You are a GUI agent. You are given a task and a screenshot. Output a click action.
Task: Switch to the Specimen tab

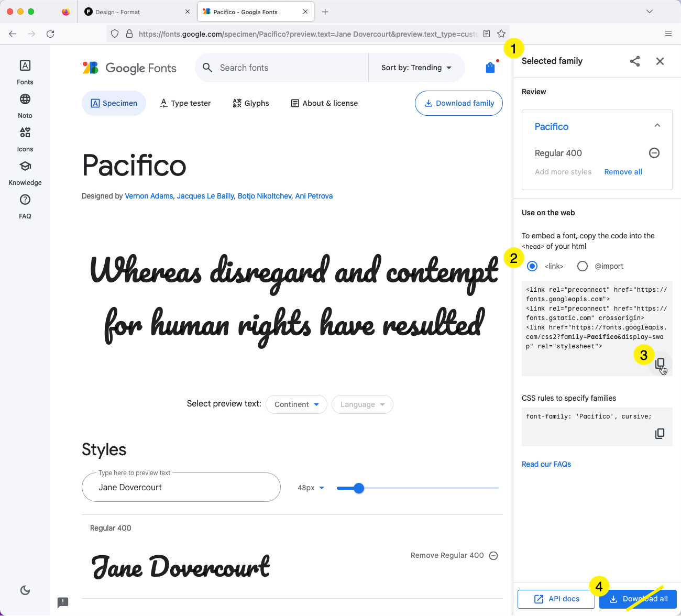[114, 103]
